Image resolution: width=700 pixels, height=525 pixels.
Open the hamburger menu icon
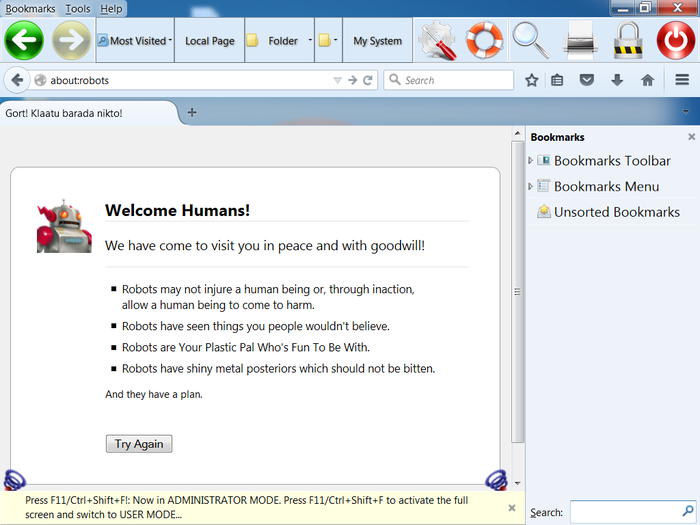coord(682,80)
